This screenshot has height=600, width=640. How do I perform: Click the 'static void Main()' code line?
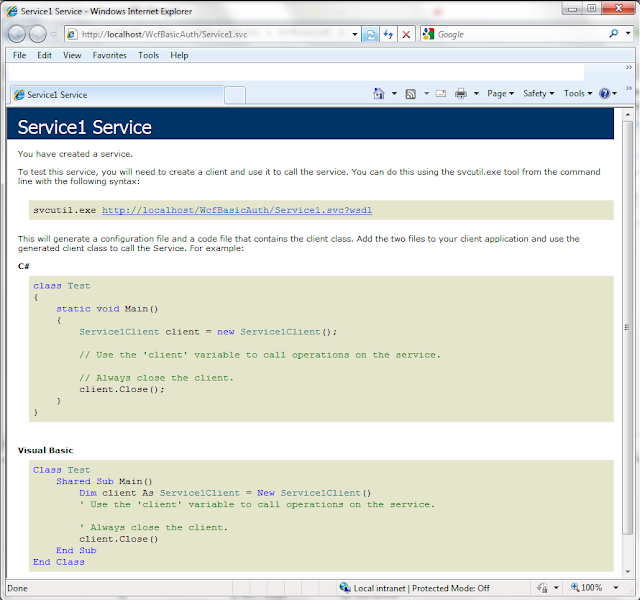pos(107,309)
